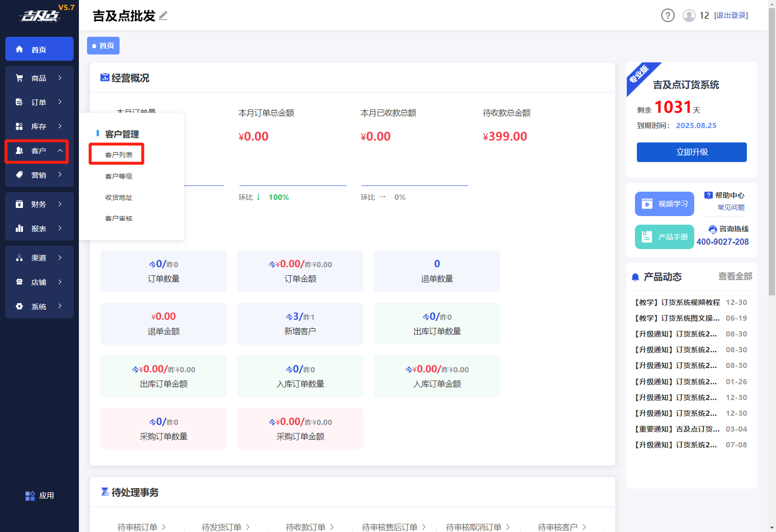Select 客户列表 from the submenu
The height and width of the screenshot is (532, 776).
[119, 155]
